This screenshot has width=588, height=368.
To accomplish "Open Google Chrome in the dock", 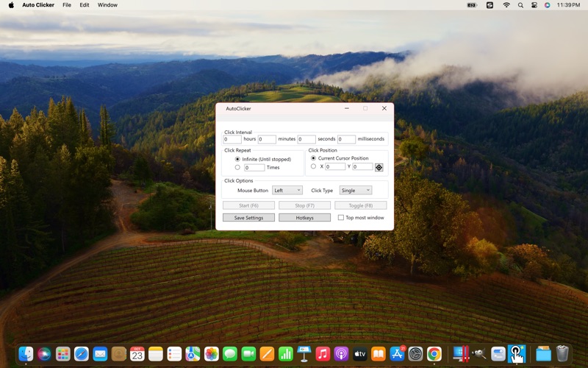I will click(x=434, y=354).
